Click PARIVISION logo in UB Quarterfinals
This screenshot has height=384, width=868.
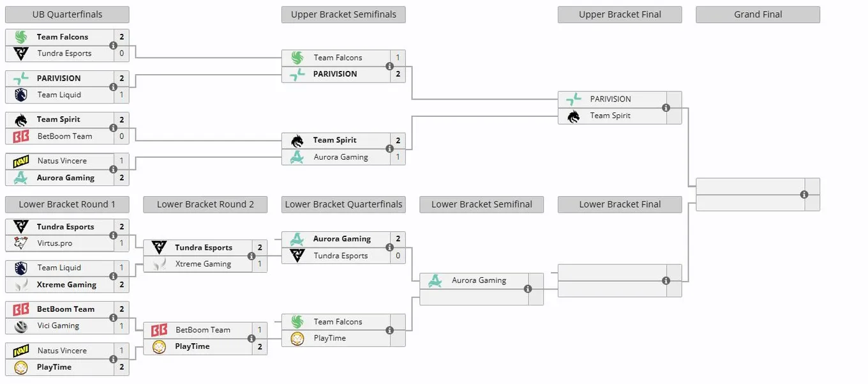[x=21, y=79]
